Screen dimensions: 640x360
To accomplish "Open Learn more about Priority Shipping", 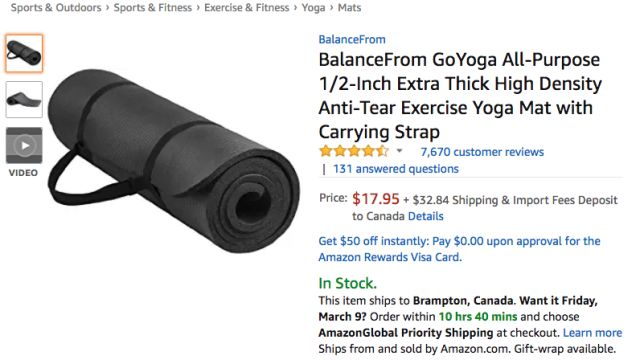I will point(592,333).
